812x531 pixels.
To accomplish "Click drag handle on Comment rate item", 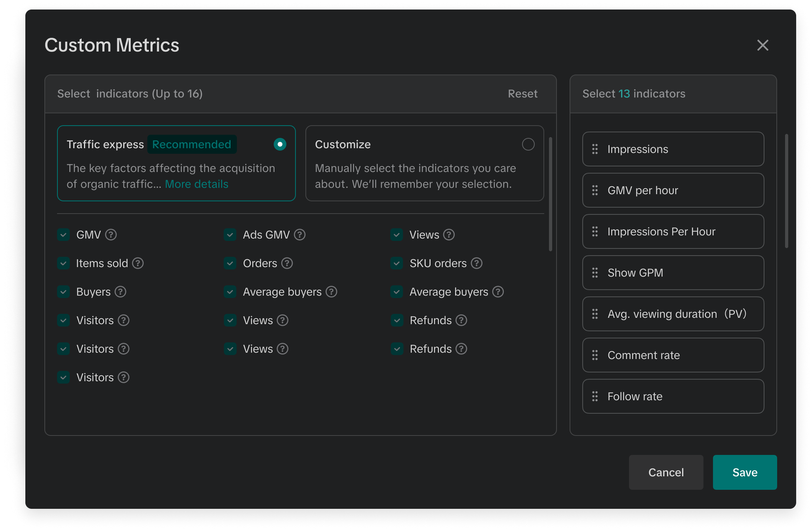I will 595,355.
